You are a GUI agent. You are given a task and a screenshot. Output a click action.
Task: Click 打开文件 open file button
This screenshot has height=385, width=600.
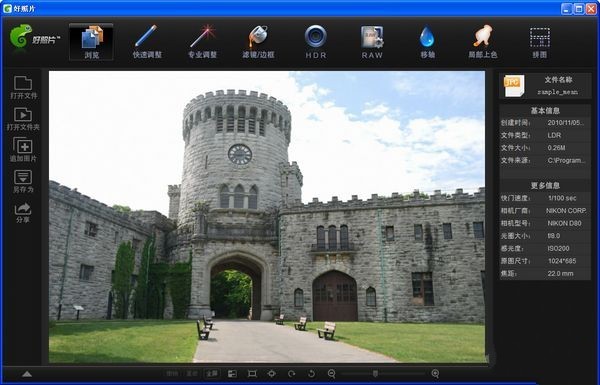23,88
